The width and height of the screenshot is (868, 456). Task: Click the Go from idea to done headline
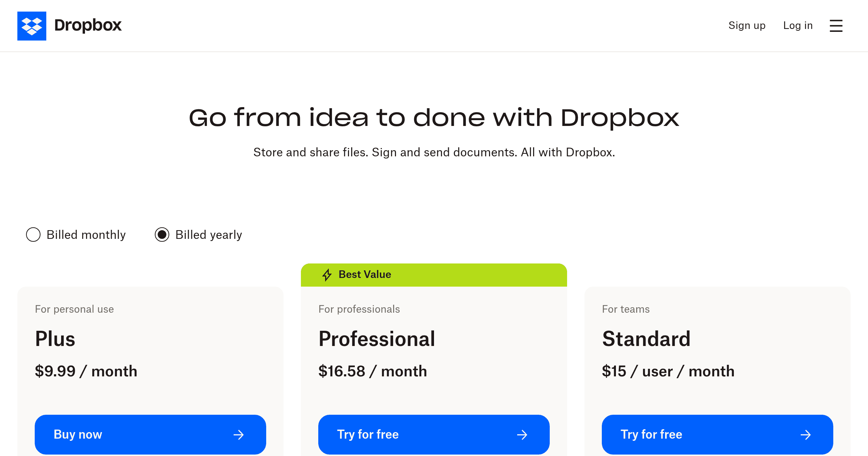tap(434, 118)
